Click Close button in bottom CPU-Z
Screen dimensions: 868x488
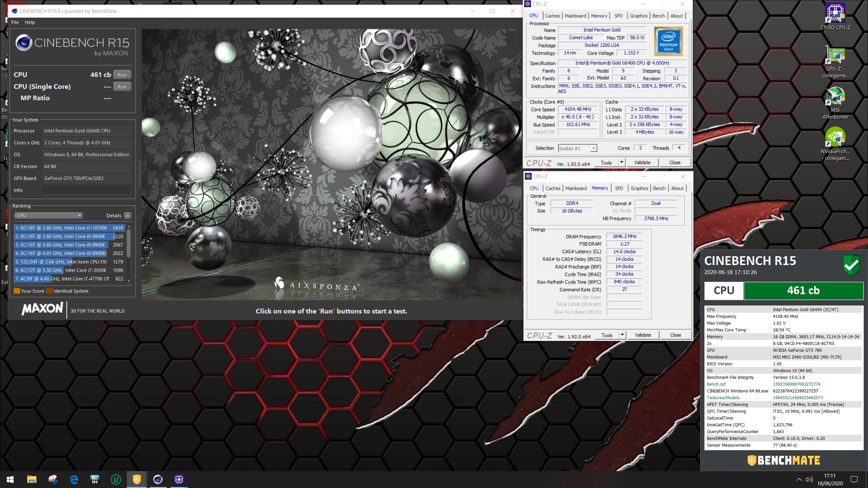(x=676, y=335)
